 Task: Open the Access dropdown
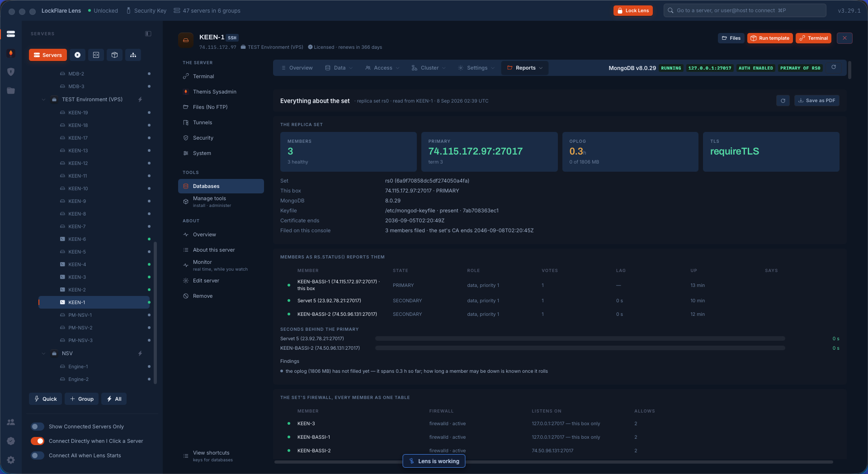click(x=382, y=68)
